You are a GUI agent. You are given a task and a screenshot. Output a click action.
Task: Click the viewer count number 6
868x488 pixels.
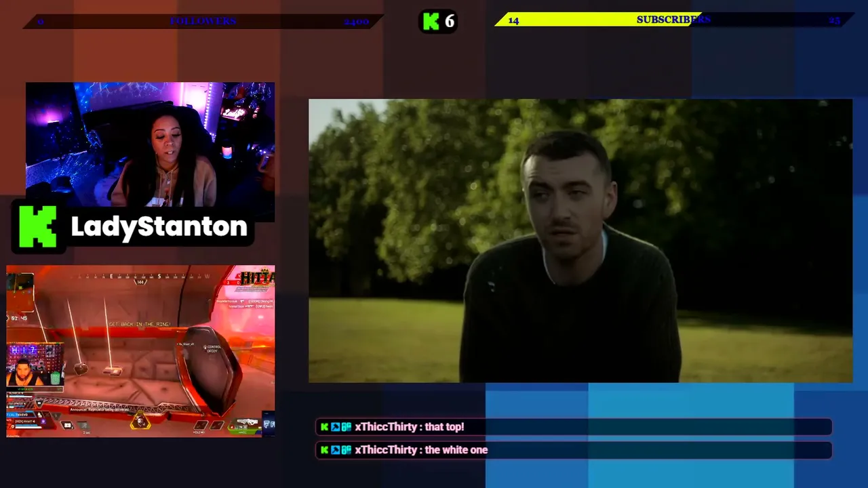tap(450, 22)
